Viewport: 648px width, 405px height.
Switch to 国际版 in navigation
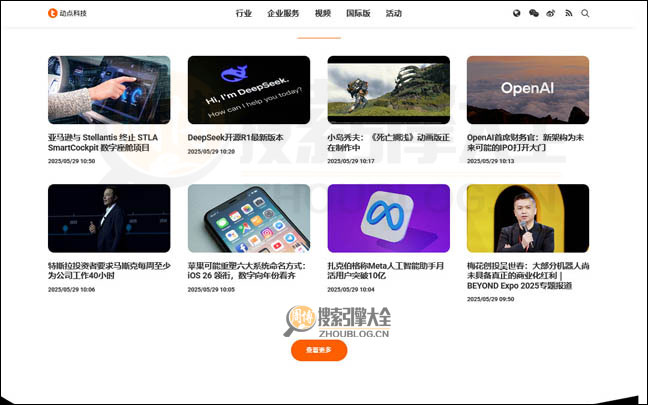click(358, 13)
